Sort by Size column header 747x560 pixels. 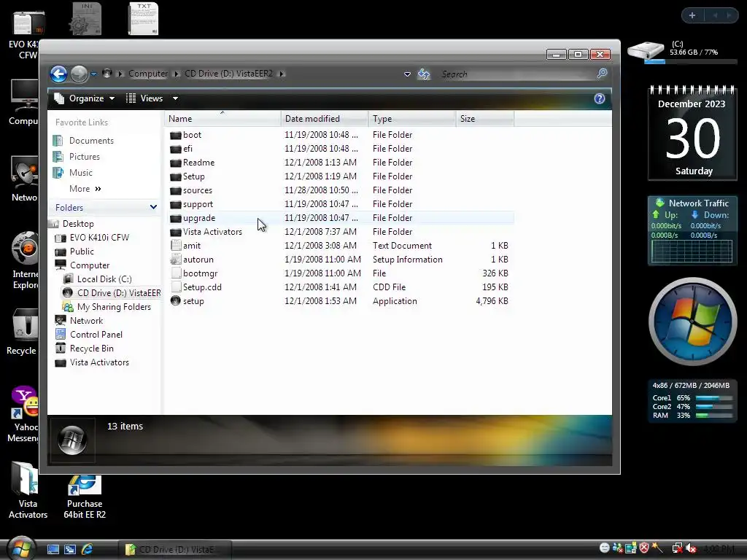[485, 119]
